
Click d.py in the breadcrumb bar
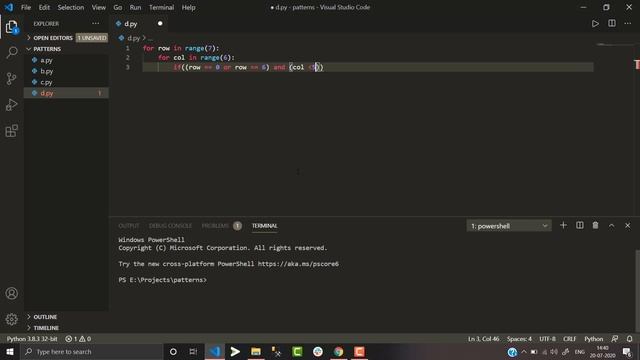(133, 38)
